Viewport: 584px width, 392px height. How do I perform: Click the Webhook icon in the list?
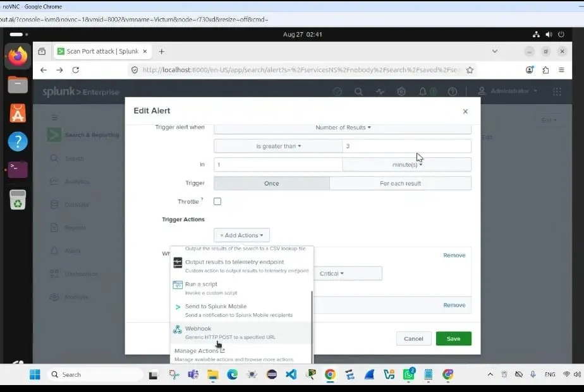click(178, 329)
